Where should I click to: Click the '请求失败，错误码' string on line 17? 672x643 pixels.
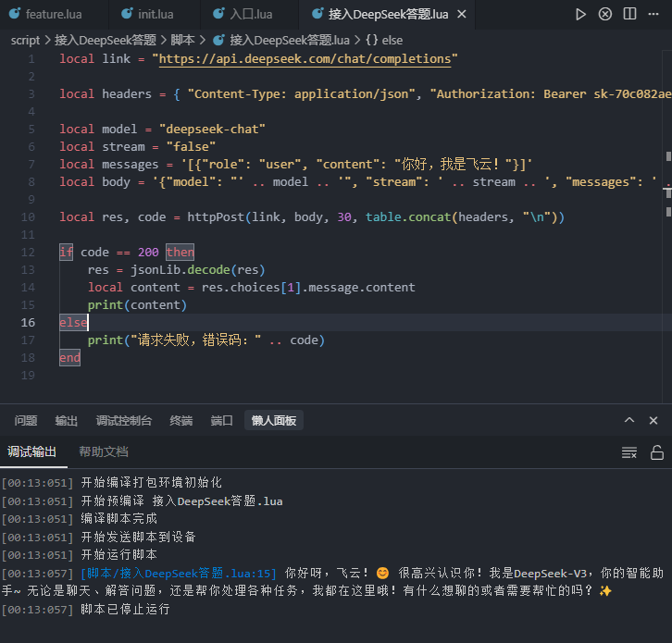pyautogui.click(x=196, y=340)
